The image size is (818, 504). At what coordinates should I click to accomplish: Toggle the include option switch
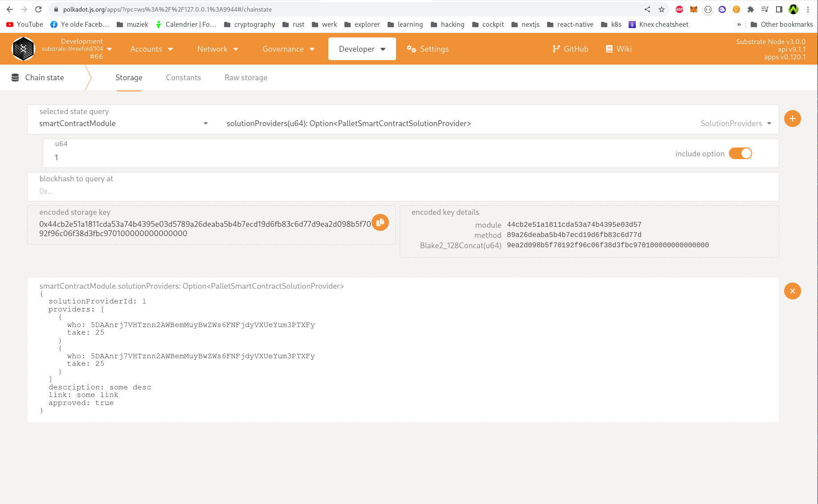740,153
